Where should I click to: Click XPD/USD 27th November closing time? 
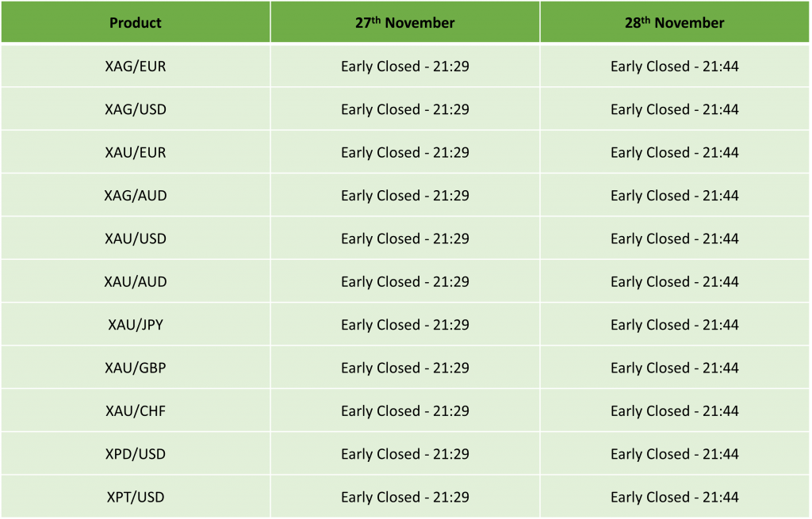coord(405,454)
